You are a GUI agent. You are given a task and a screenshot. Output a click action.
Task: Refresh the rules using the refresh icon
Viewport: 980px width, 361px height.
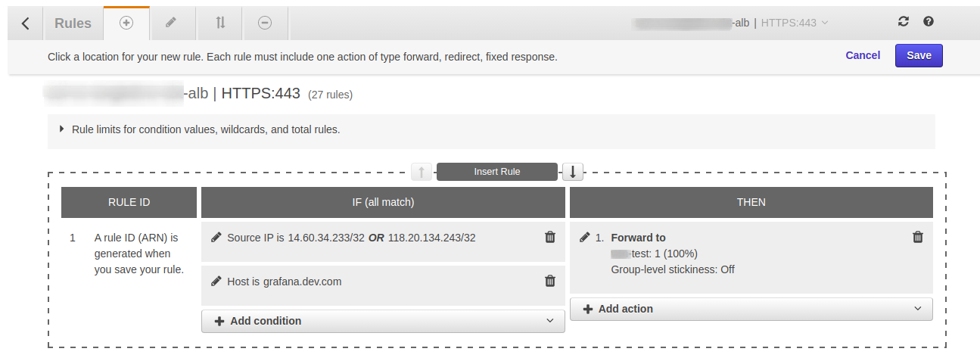tap(904, 22)
